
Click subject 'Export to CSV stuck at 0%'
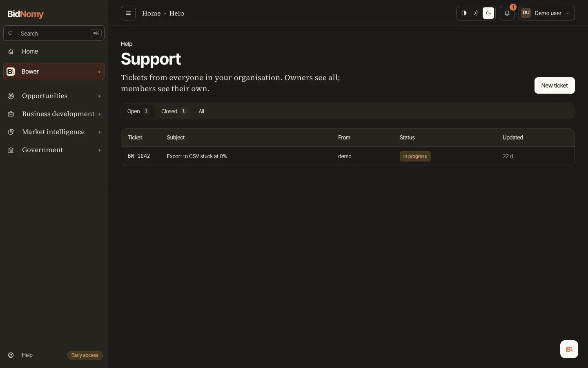pos(197,156)
